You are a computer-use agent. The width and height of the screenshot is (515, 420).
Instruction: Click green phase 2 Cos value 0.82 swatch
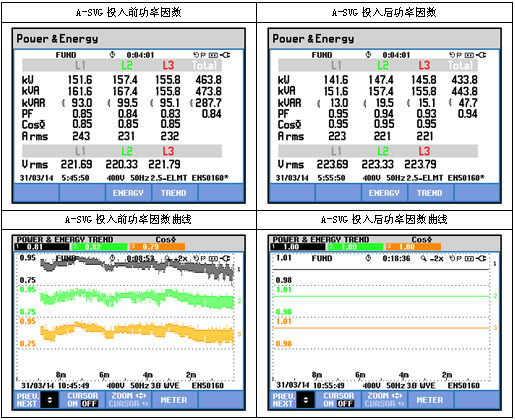(100, 247)
